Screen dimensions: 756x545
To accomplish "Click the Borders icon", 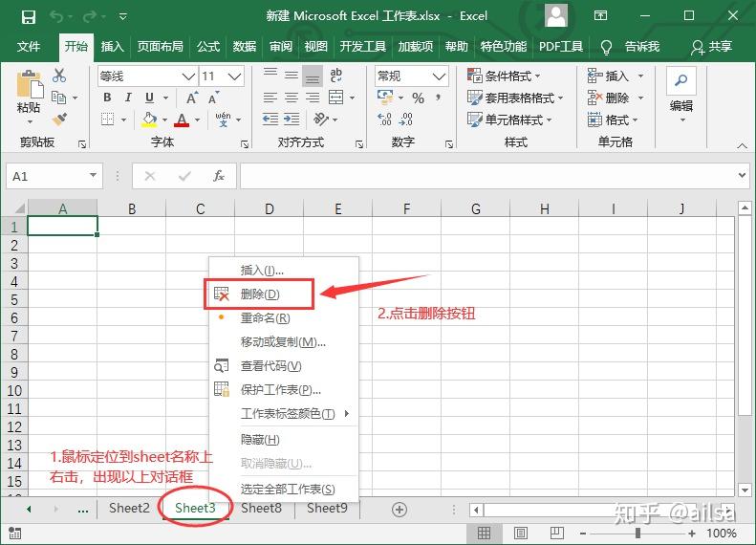I will 107,120.
